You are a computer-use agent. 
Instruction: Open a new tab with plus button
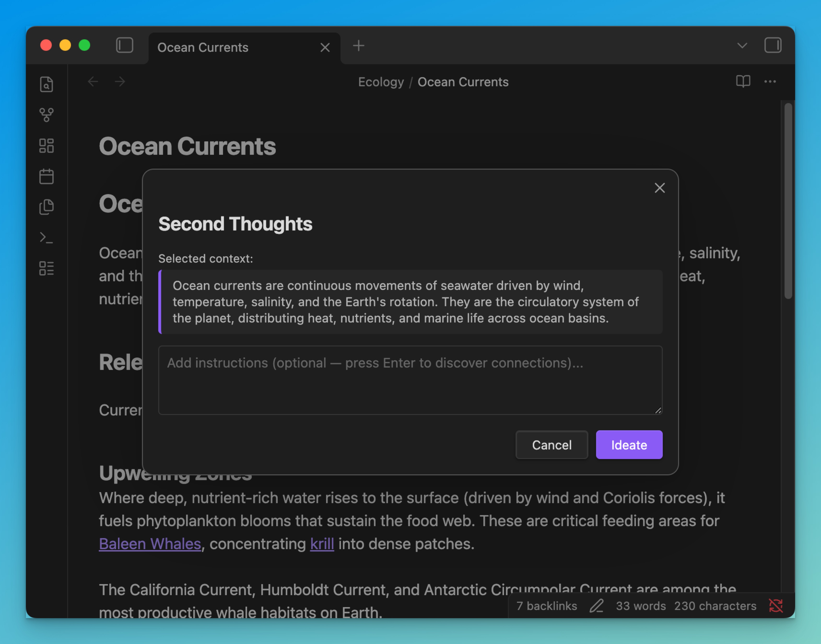pos(358,46)
